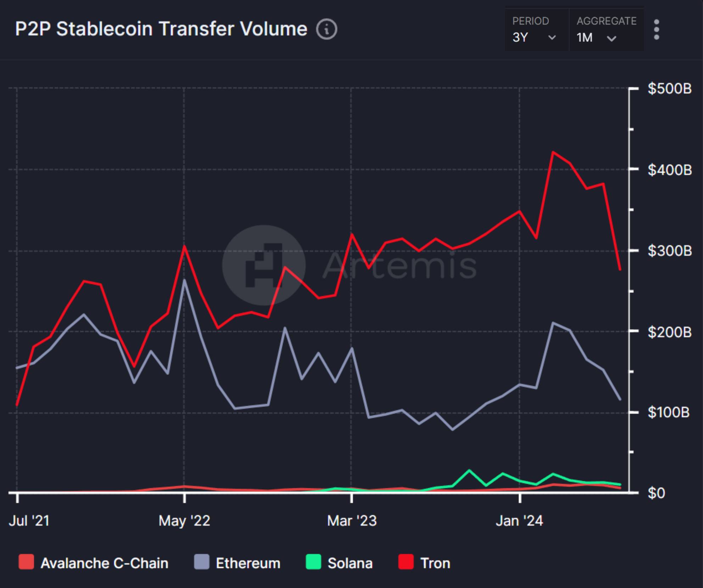Click the Solana green color swatch
The image size is (703, 588).
tap(313, 562)
